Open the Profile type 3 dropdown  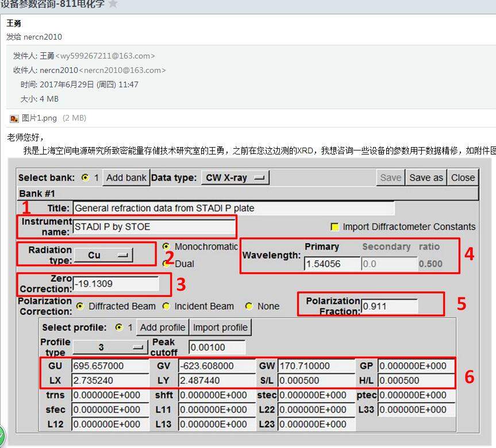[110, 347]
